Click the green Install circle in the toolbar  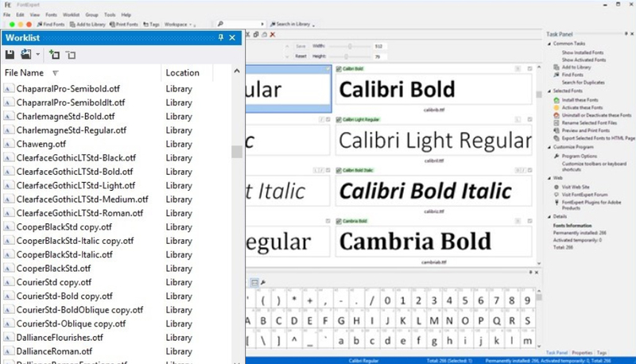pos(12,25)
